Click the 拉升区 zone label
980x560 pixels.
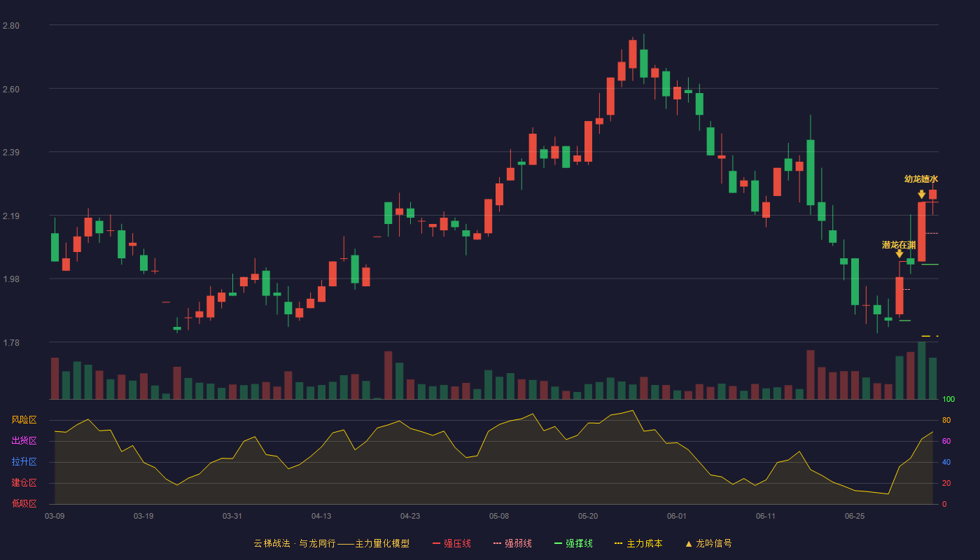coord(24,462)
